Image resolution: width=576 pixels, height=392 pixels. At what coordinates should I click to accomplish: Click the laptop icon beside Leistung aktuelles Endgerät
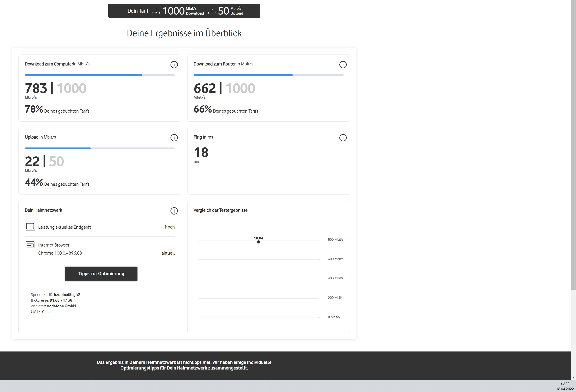(30, 227)
